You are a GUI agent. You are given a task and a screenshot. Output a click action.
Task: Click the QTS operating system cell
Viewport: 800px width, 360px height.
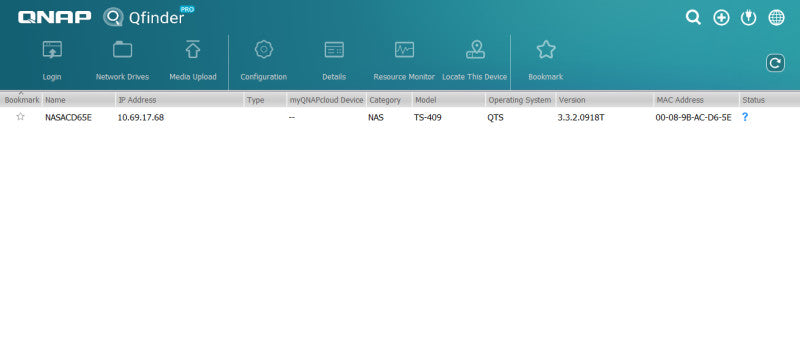[495, 117]
